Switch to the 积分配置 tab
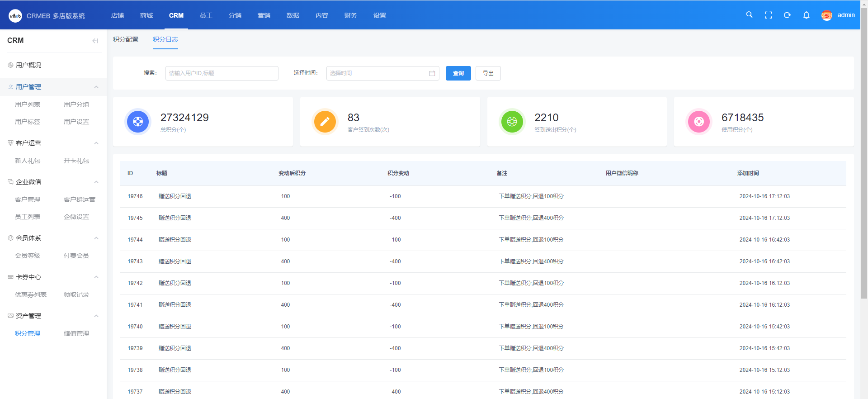This screenshot has width=868, height=399. pos(126,40)
